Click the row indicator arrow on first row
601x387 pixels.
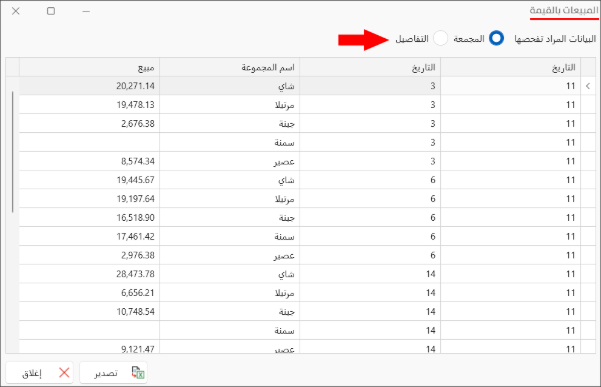click(588, 86)
